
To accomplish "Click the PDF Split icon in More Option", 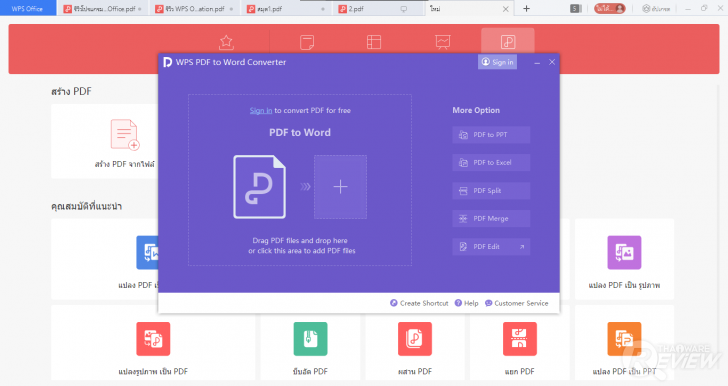I will [x=463, y=191].
